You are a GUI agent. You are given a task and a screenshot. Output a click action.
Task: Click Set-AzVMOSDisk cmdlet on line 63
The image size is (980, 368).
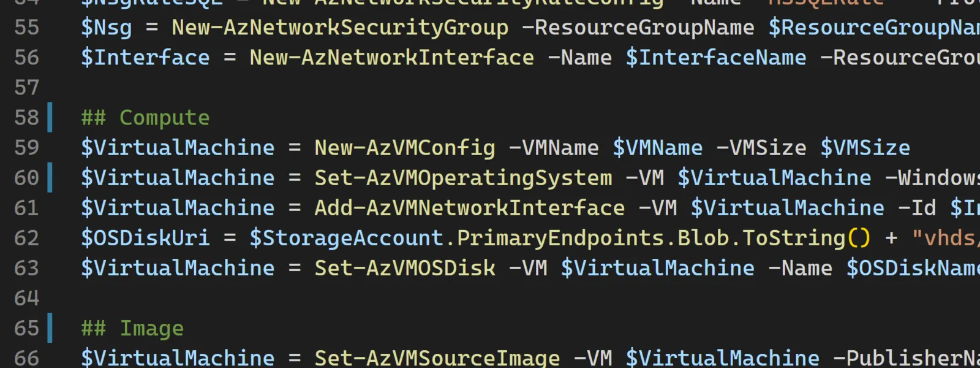pos(405,268)
